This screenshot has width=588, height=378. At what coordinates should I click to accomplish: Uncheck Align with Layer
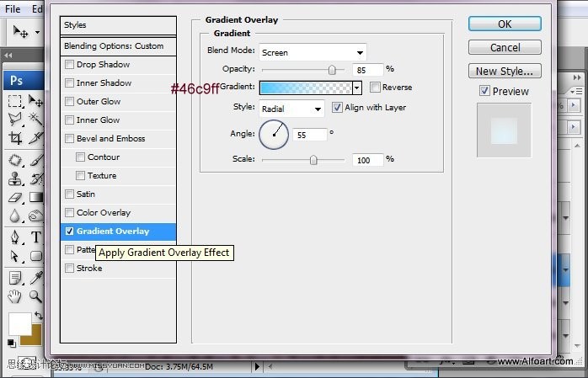337,108
